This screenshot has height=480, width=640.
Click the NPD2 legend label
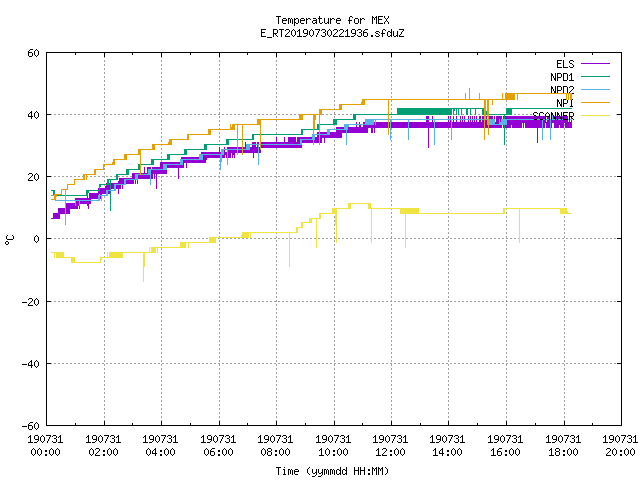coord(562,90)
